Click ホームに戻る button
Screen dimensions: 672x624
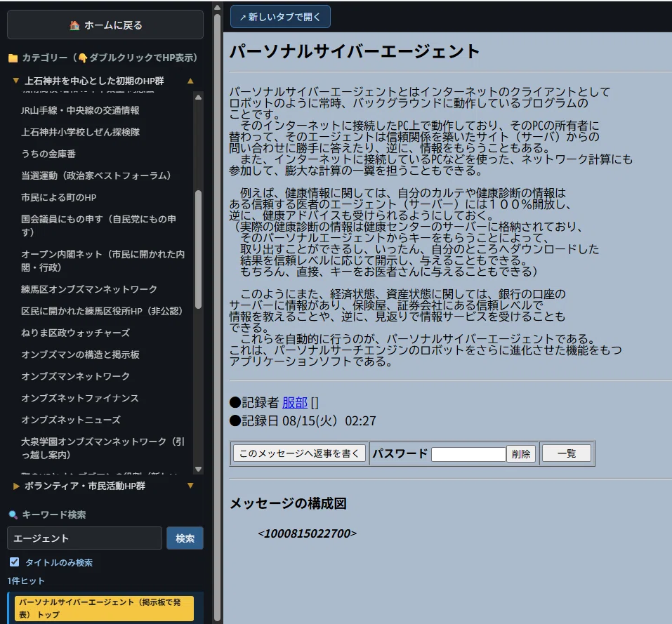coord(105,25)
